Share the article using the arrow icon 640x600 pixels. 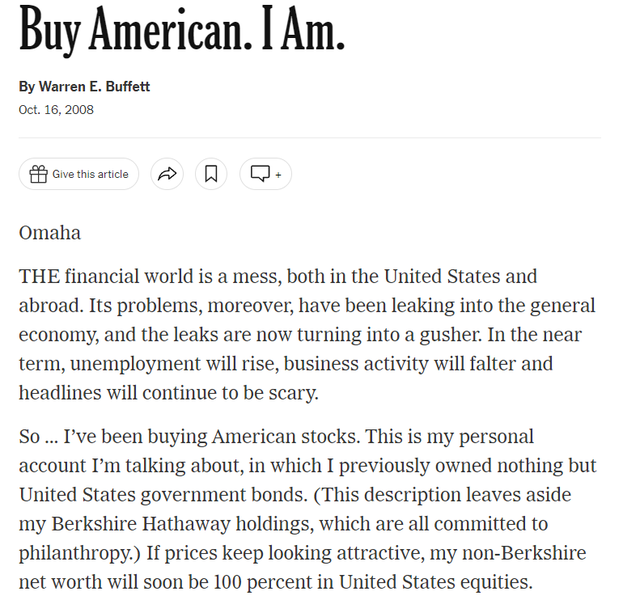click(167, 174)
